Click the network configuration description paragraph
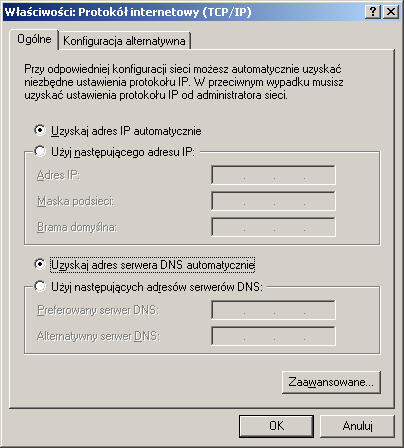Viewport: 404px width, 448px height. point(184,82)
